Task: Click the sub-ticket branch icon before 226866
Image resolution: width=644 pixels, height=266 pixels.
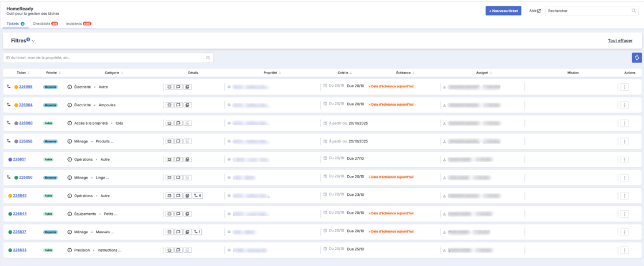Action: coord(9,87)
